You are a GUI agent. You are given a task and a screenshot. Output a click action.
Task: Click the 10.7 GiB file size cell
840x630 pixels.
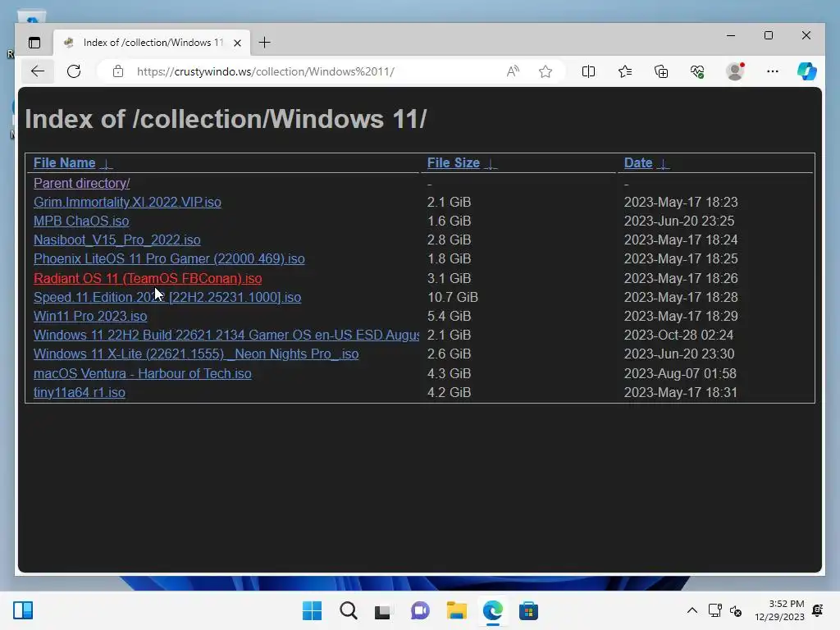[453, 297]
